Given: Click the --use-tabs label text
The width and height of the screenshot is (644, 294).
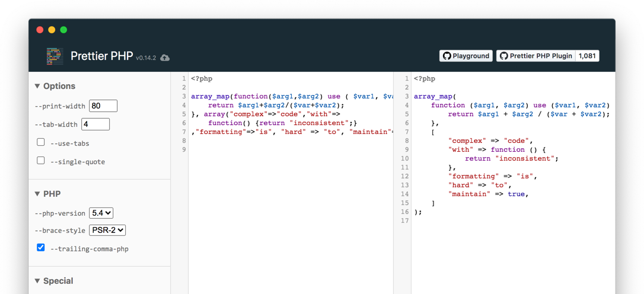Looking at the screenshot, I should pyautogui.click(x=69, y=143).
